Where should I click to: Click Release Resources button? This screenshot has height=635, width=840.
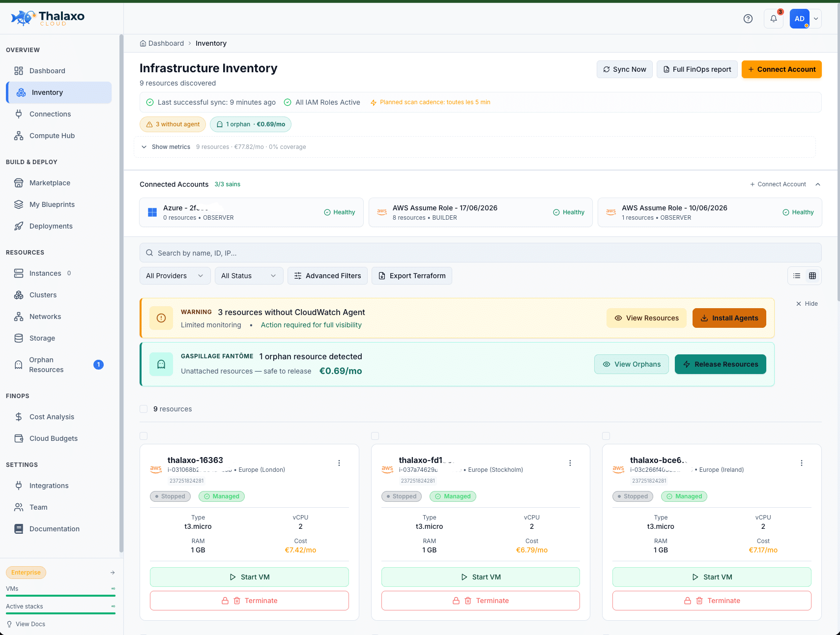[721, 364]
